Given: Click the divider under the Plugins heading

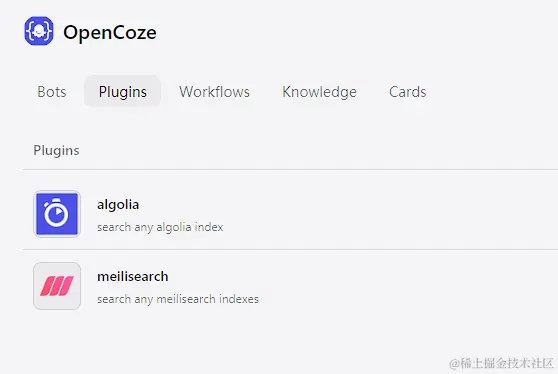Looking at the screenshot, I should coord(290,169).
